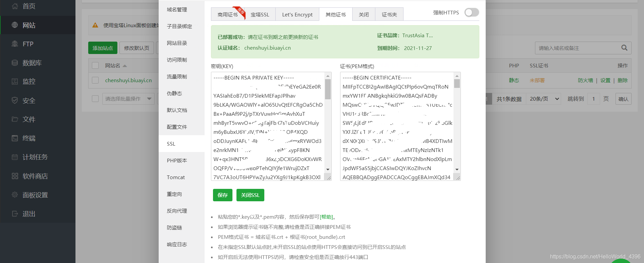Open 访问限制 in the site menu
Viewport: 644px width, 263px height.
[181, 60]
